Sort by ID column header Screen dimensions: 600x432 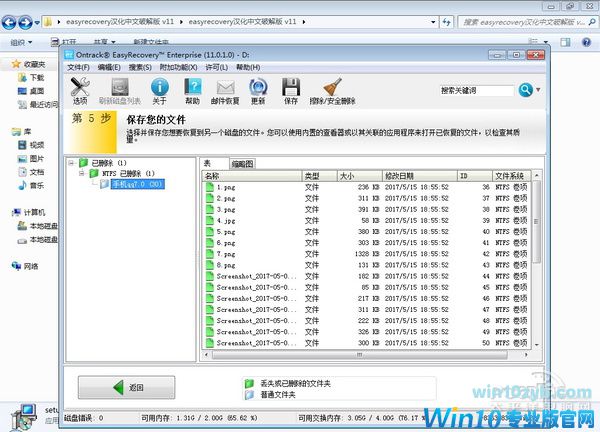474,176
